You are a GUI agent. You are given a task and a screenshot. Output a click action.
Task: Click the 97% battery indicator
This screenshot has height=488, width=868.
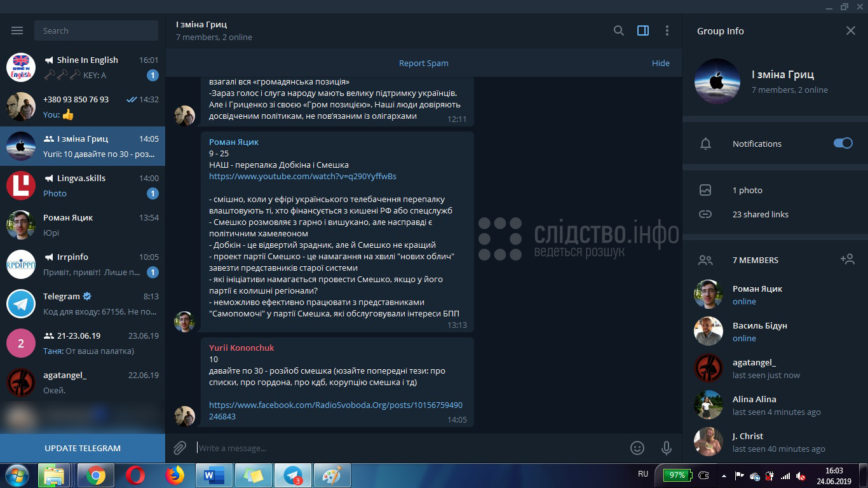pyautogui.click(x=676, y=475)
